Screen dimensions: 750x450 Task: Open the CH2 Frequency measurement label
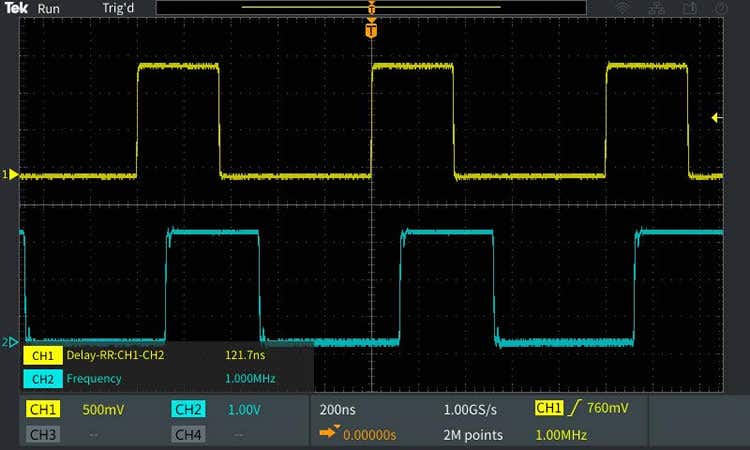[94, 378]
